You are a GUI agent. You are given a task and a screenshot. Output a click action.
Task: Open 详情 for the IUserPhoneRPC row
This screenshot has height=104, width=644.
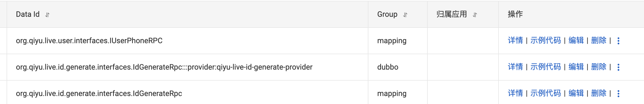(515, 40)
